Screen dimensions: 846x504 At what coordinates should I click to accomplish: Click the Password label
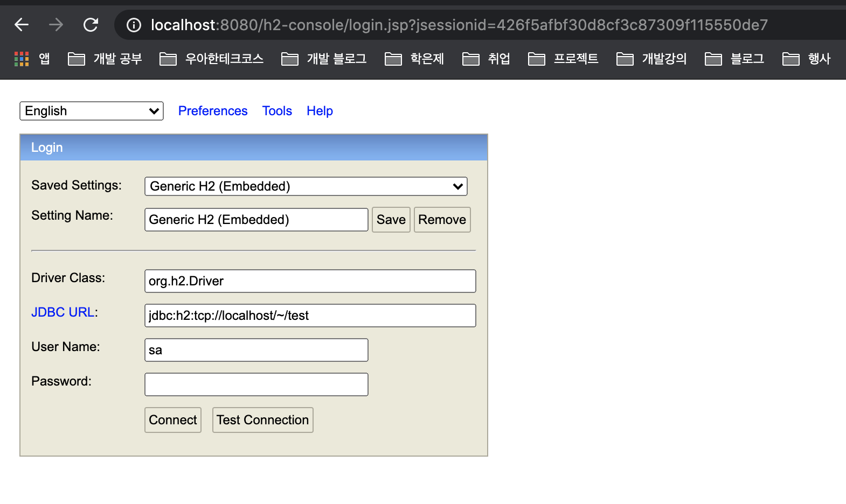tap(61, 381)
